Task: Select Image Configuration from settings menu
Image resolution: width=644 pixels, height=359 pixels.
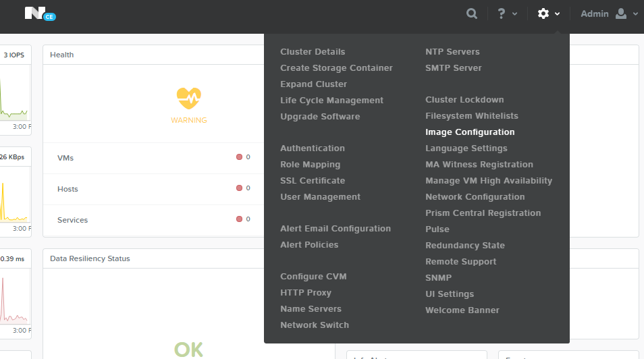Action: 470,132
